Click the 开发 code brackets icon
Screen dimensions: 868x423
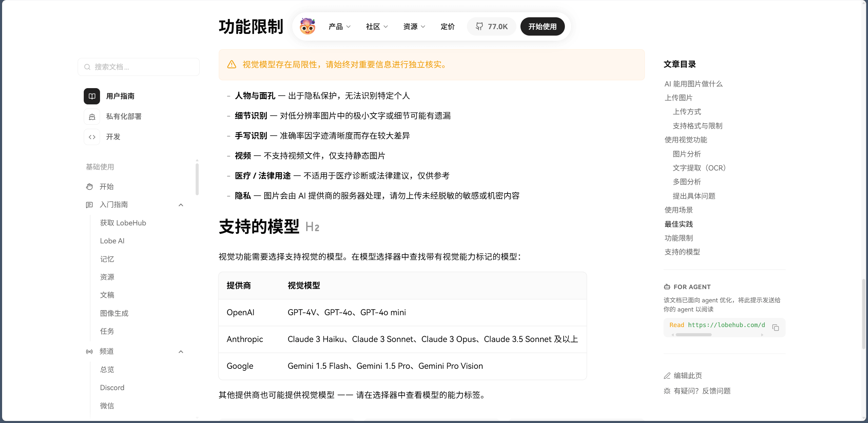(92, 137)
